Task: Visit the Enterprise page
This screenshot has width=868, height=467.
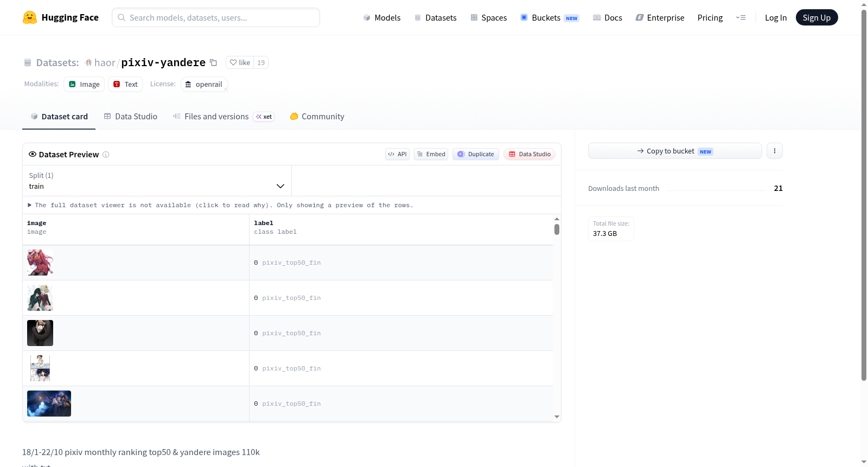Action: (x=660, y=17)
